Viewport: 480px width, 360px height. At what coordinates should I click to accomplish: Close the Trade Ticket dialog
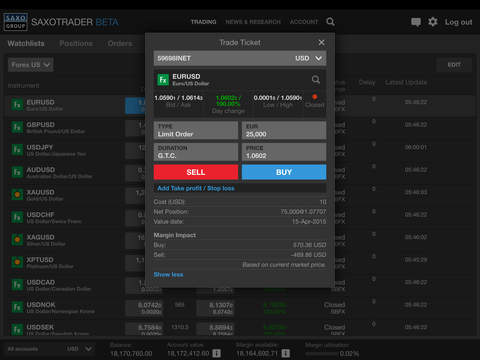[321, 43]
